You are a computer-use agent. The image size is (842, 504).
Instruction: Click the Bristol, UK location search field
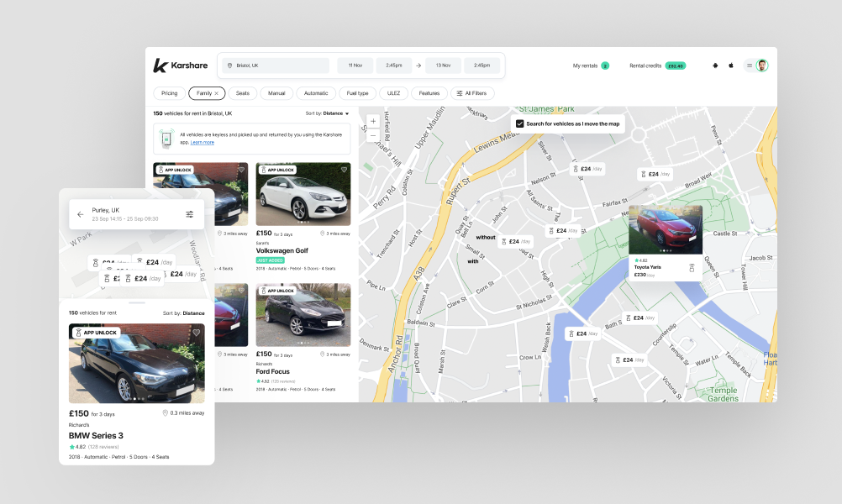pos(276,66)
